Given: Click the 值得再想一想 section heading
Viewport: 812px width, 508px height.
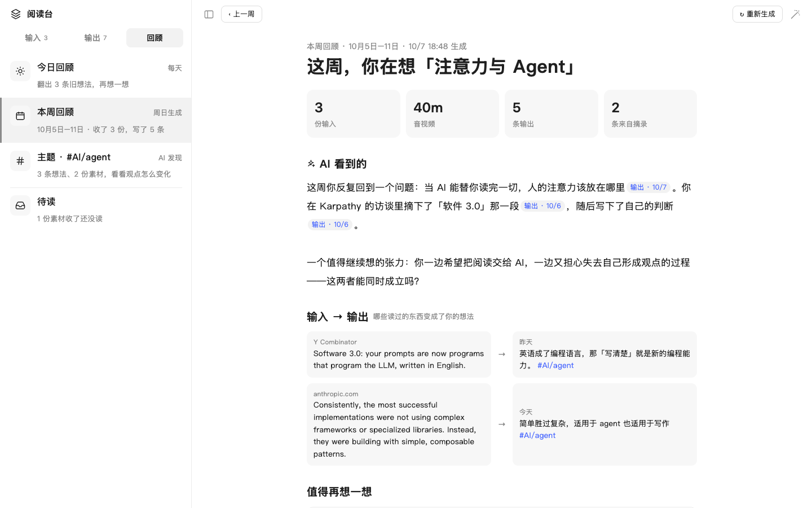Looking at the screenshot, I should [339, 492].
